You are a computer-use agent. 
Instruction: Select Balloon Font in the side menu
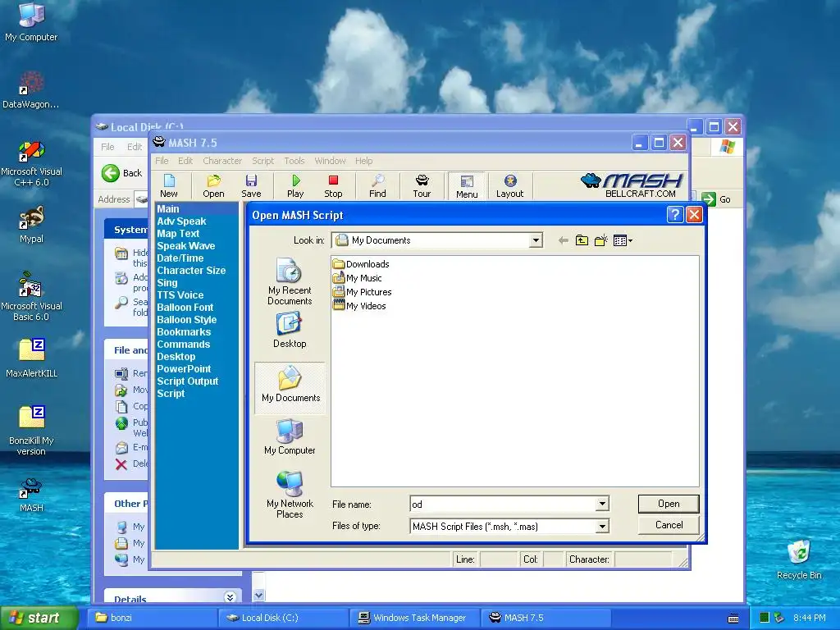click(x=185, y=308)
